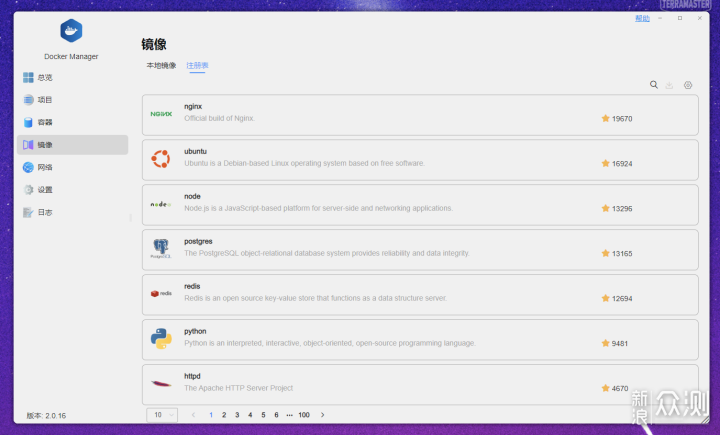Select the python image name
Image resolution: width=720 pixels, height=435 pixels.
[195, 331]
